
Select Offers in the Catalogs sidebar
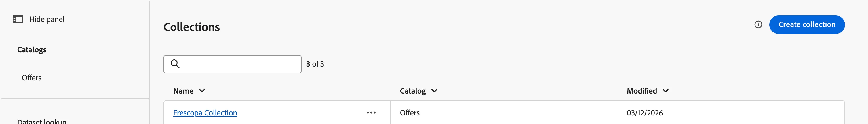[x=32, y=78]
